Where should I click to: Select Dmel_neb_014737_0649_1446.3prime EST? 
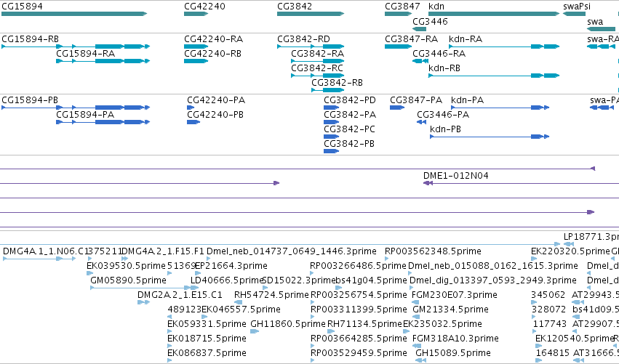[209, 259]
